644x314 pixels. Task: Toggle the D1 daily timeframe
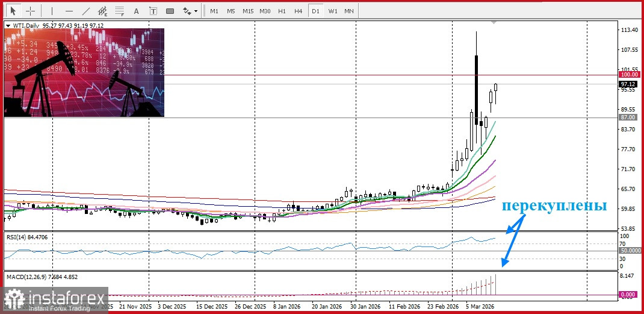point(315,11)
